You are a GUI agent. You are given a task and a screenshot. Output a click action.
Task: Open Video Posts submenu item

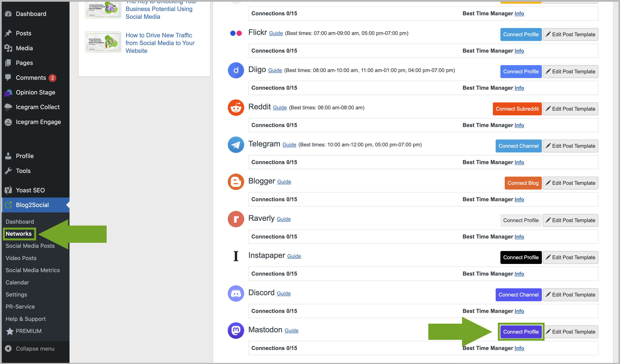[x=21, y=258]
